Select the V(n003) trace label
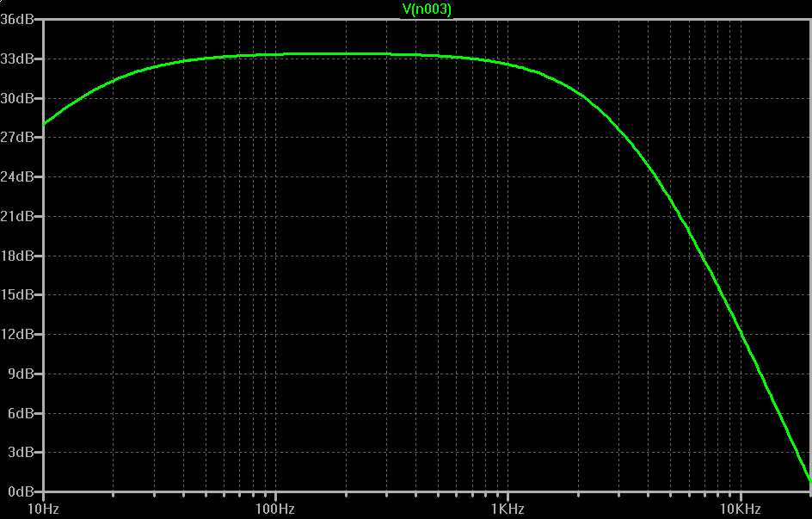 coord(427,9)
